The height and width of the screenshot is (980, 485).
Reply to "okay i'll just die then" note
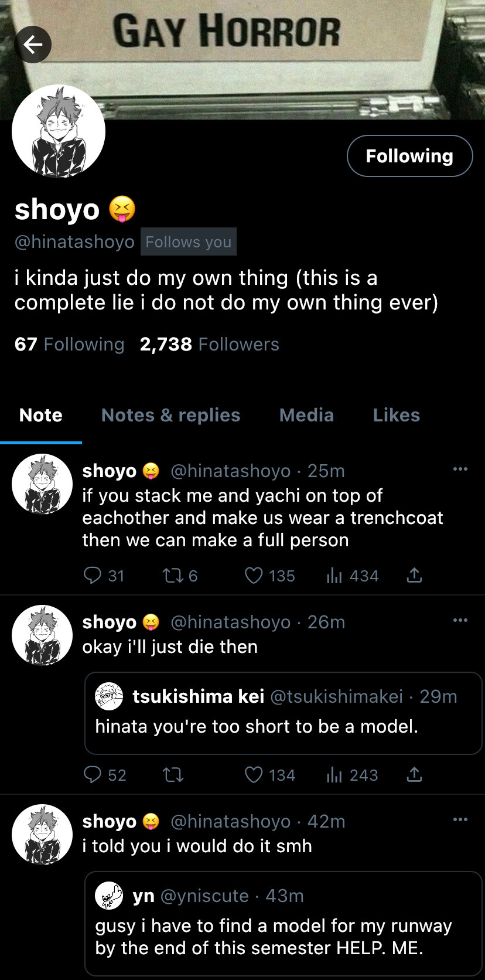[93, 775]
